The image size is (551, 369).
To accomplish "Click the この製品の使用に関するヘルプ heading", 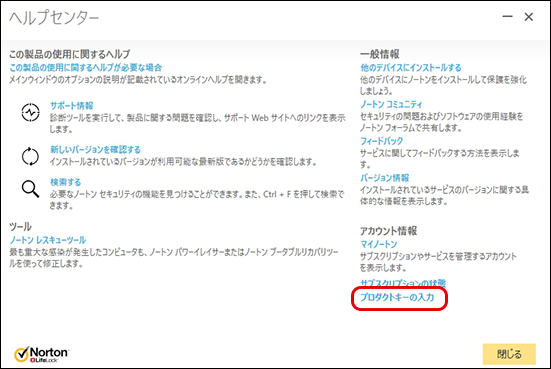I will [70, 54].
